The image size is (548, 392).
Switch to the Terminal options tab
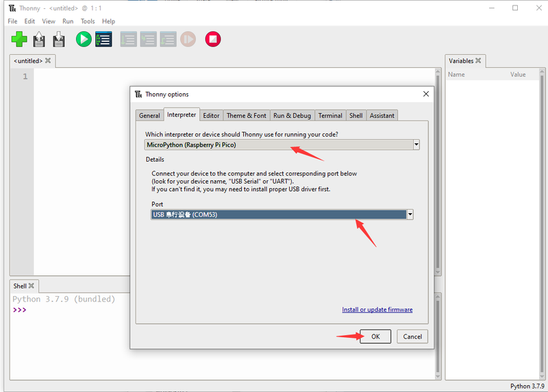click(330, 115)
